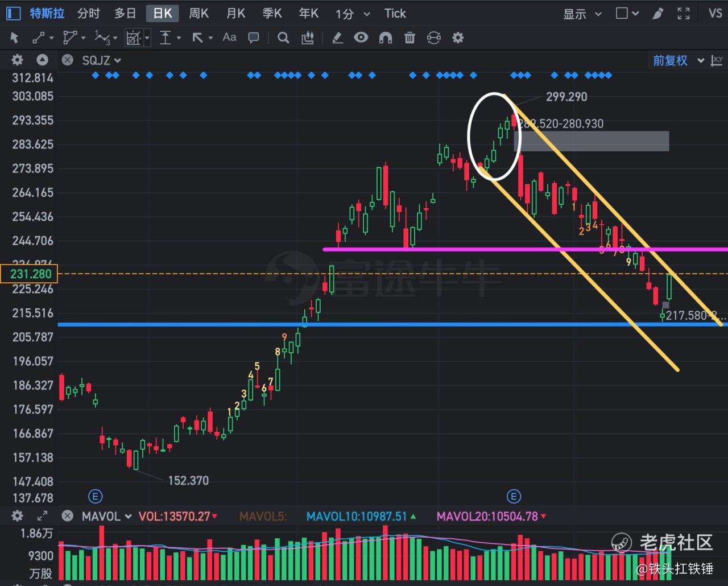
Task: Toggle the left sidebar panel icon
Action: [x=13, y=13]
